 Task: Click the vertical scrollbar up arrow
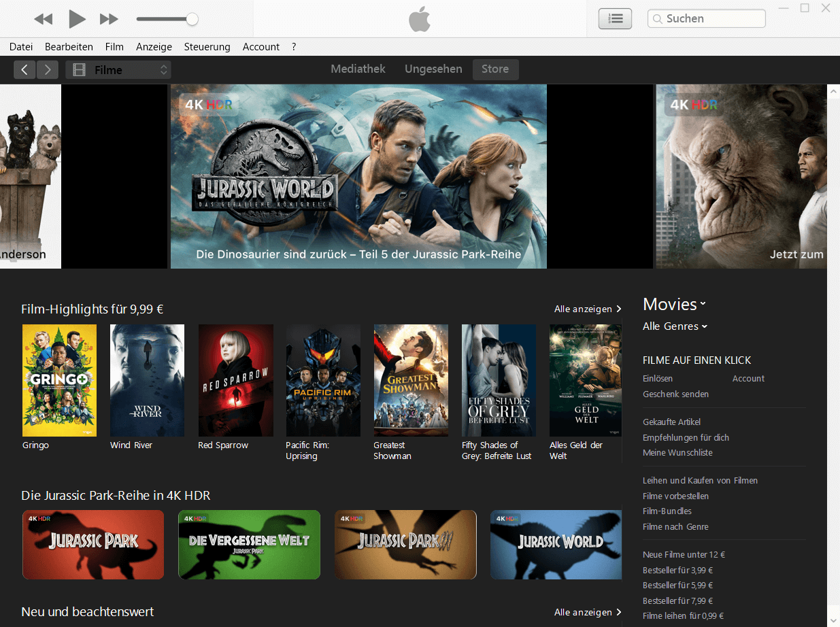[x=833, y=90]
